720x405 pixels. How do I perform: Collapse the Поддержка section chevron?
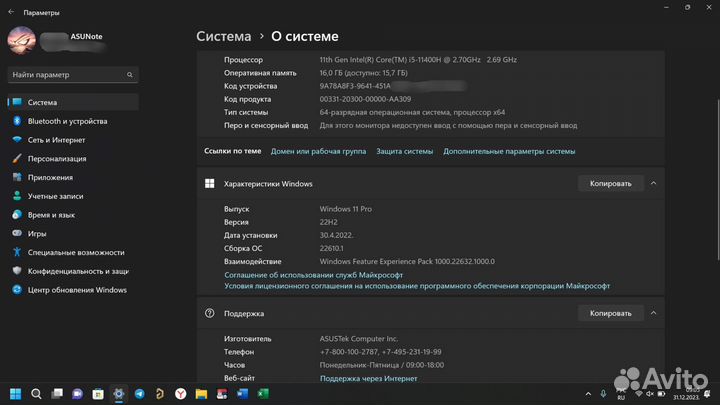coord(653,313)
